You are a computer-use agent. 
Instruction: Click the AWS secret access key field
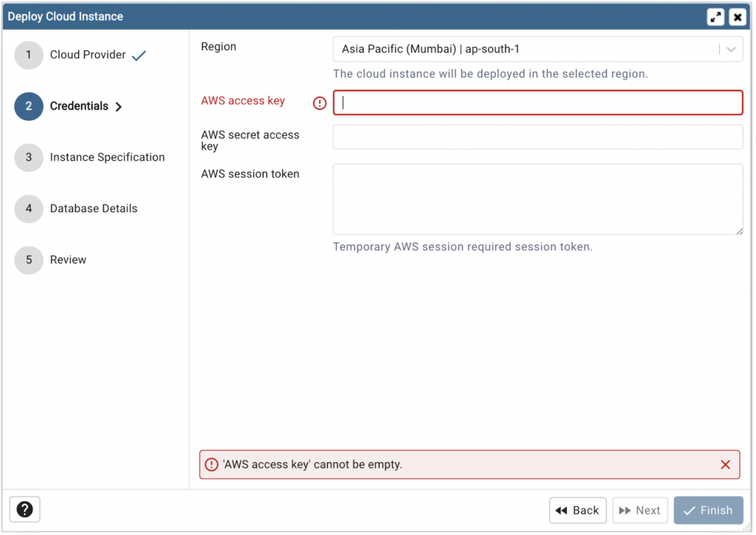[537, 137]
